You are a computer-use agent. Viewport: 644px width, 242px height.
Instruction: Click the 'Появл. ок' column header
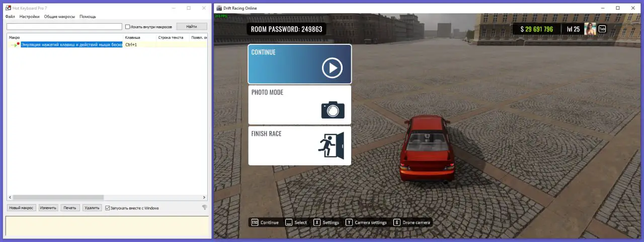199,37
